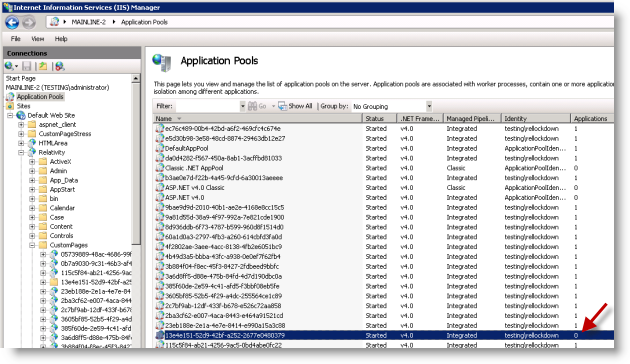Select the Application Pools node icon
Screen dimensions: 630x364
coord(10,97)
